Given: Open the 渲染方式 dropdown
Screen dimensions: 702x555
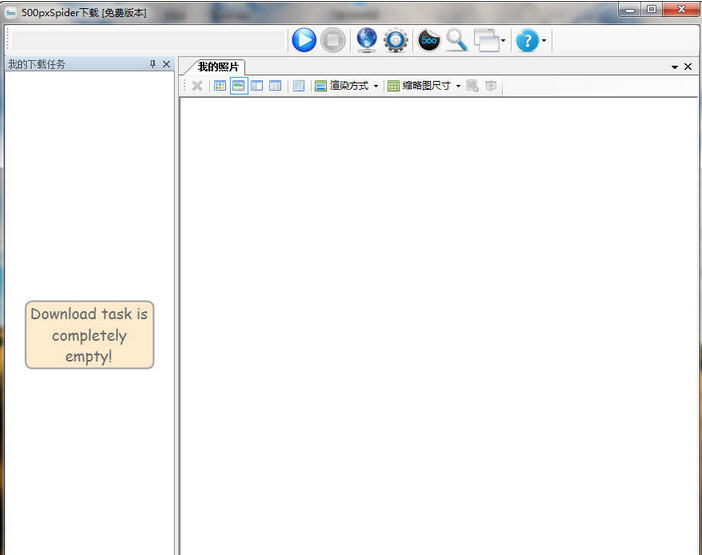Looking at the screenshot, I should click(347, 86).
